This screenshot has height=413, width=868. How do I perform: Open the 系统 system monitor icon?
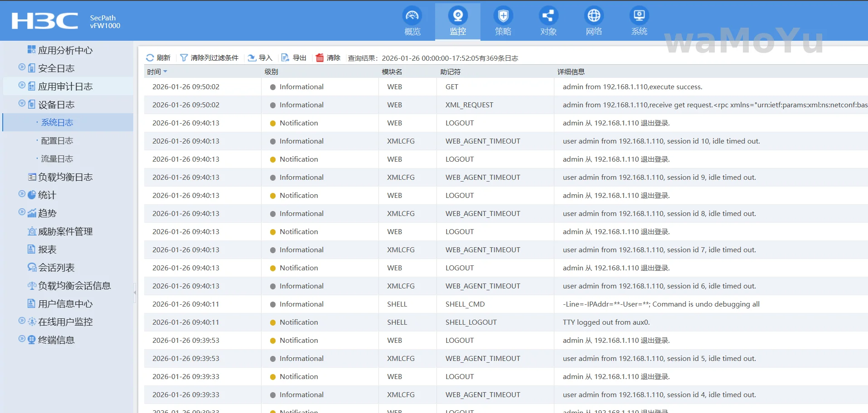639,16
